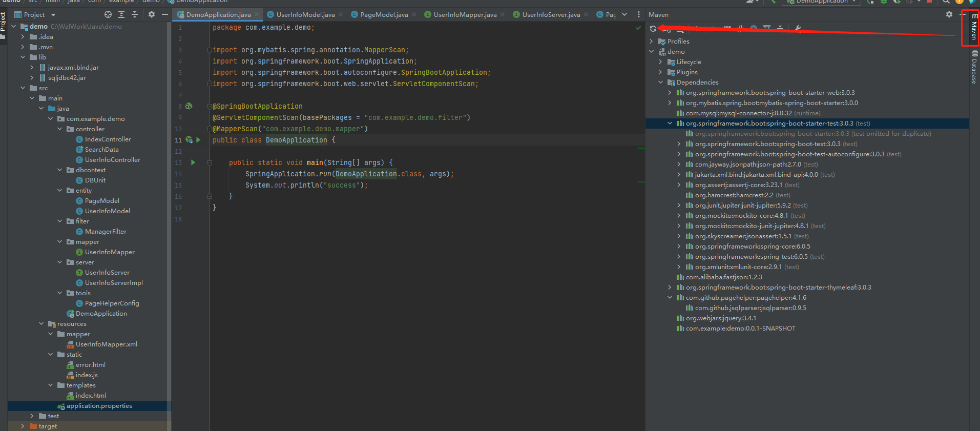Expand spring-boot-starter-web dependency

click(x=670, y=93)
